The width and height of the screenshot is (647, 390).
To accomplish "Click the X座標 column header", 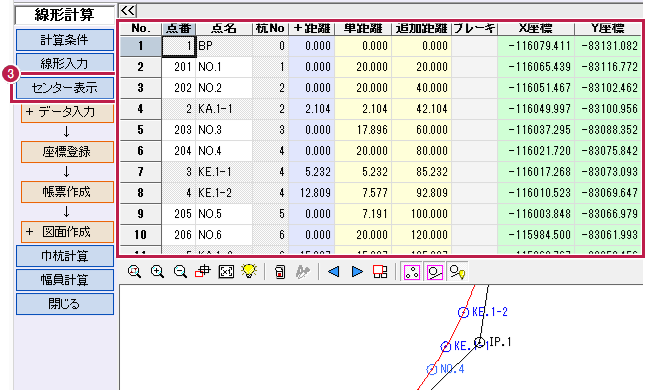I will click(x=536, y=28).
